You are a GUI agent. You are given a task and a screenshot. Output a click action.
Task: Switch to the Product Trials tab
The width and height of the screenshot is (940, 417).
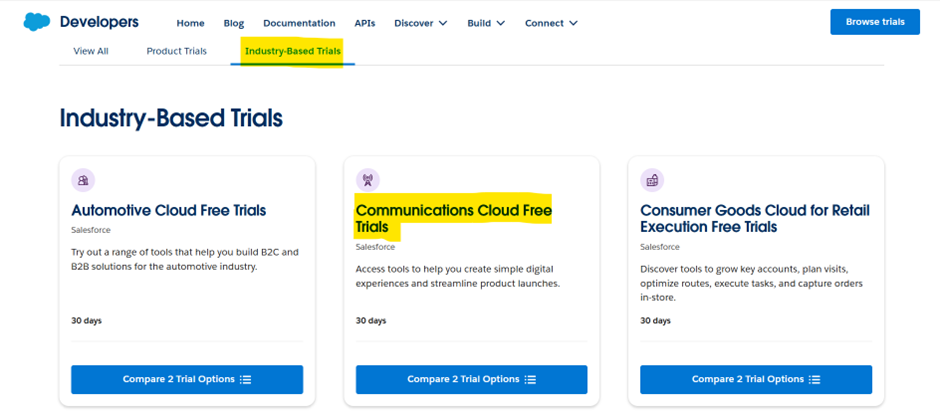pos(177,52)
